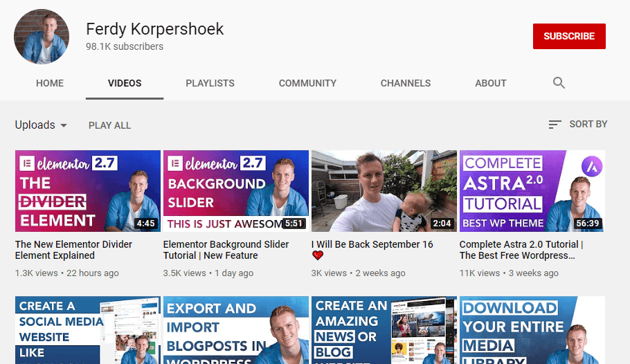
Task: Click 11K views 3 weeks ago text
Action: coord(509,273)
